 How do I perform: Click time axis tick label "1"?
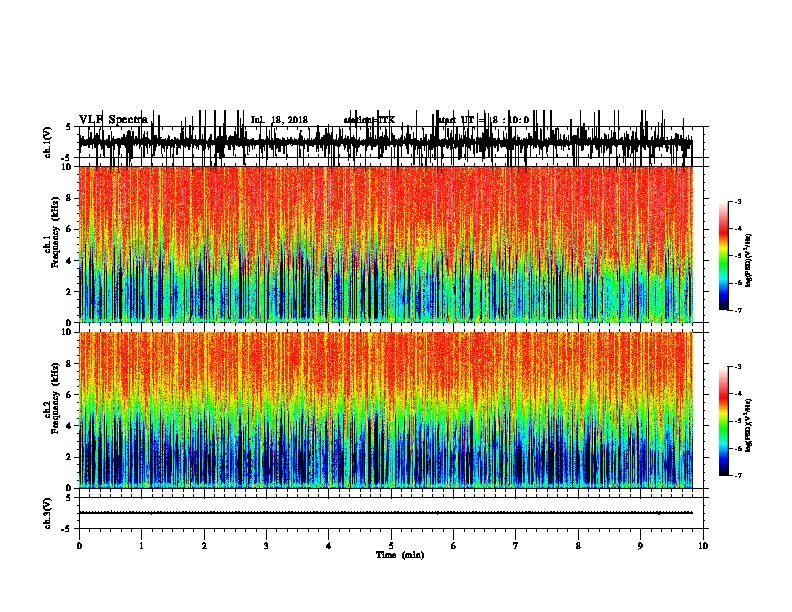click(141, 546)
